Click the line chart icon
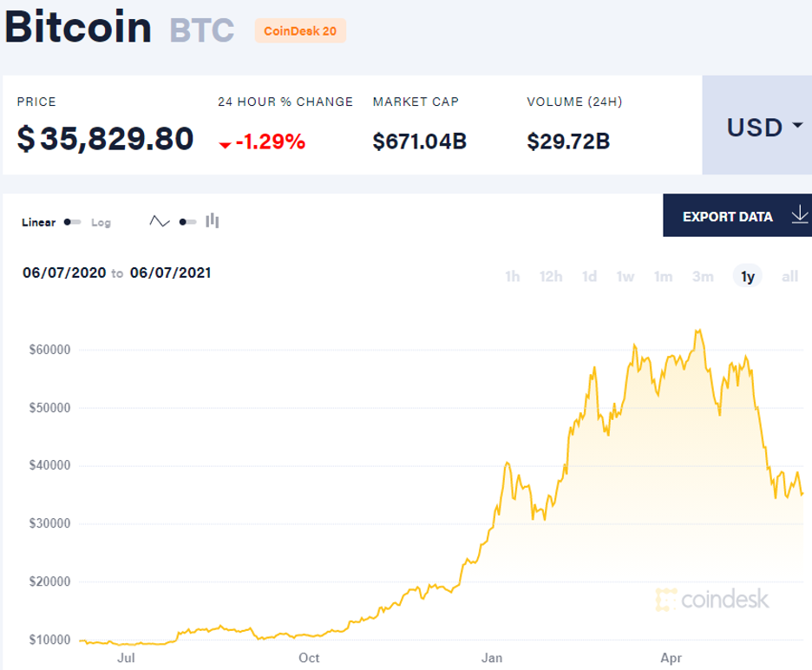The height and width of the screenshot is (670, 812). 159,221
